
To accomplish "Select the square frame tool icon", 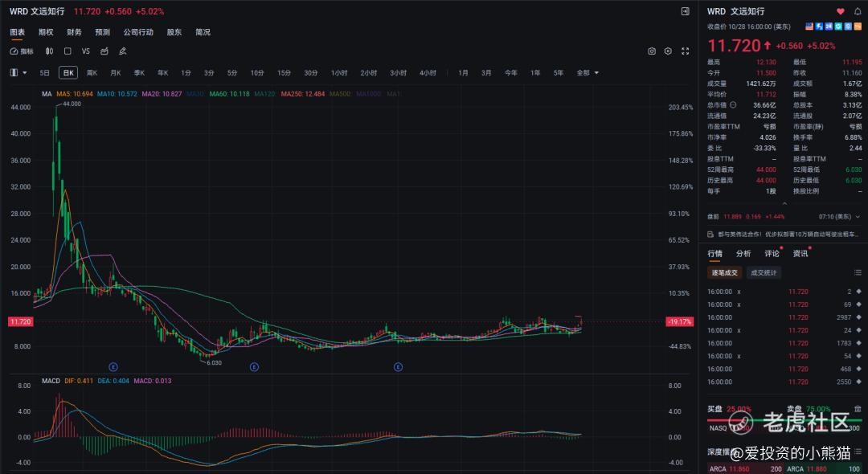I will click(68, 51).
